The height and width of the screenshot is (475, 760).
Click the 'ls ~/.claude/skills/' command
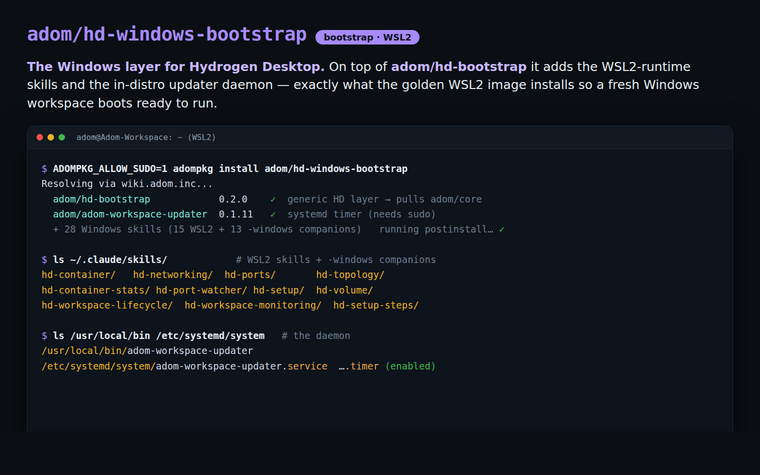[x=110, y=260]
